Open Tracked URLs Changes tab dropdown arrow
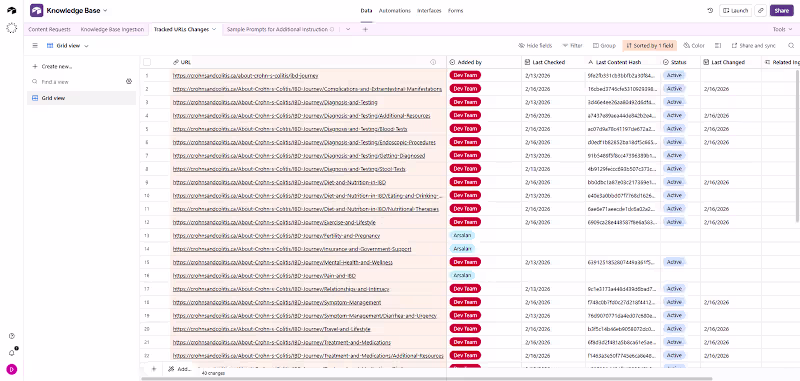 point(214,30)
